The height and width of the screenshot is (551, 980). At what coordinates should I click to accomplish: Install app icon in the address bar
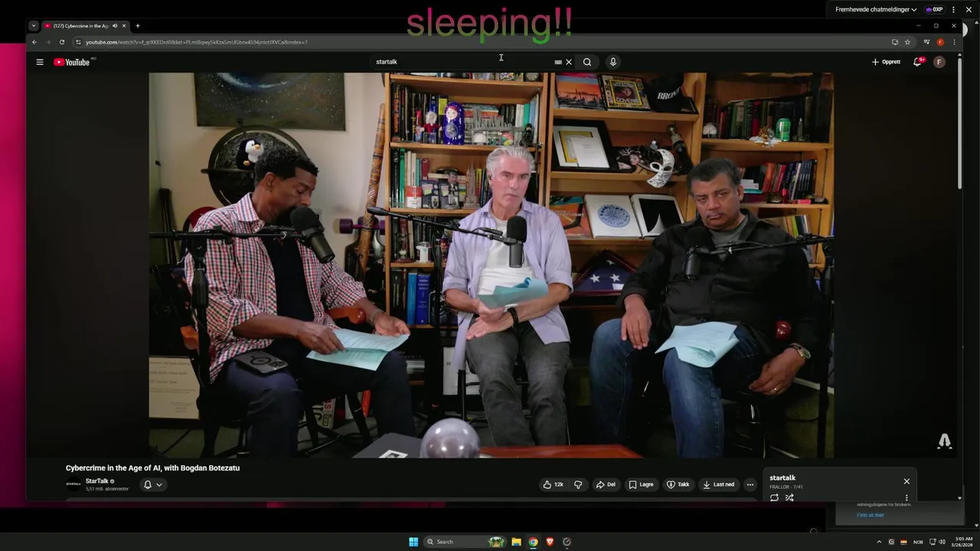coord(894,42)
